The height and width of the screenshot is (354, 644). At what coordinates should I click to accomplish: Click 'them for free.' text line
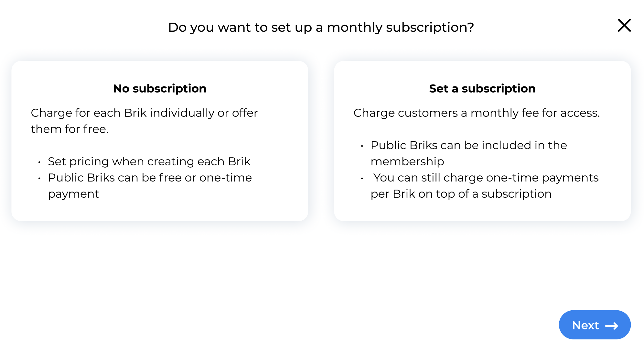click(x=70, y=129)
